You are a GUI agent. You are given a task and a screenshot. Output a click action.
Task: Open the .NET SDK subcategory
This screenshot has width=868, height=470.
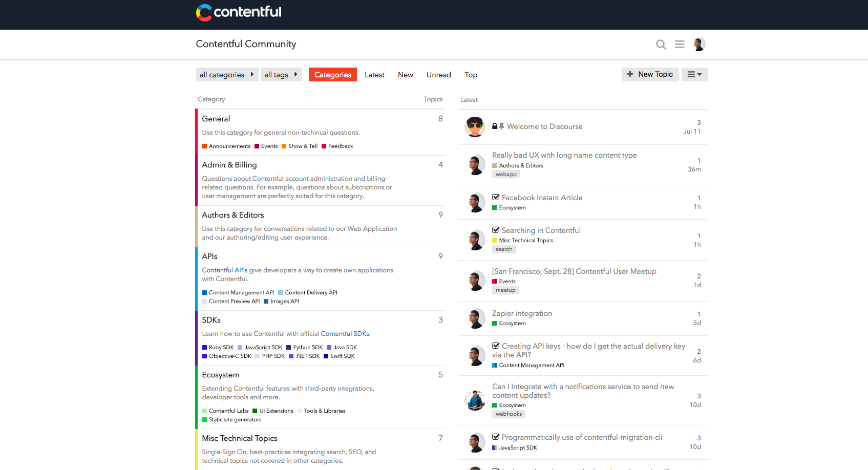coord(304,356)
